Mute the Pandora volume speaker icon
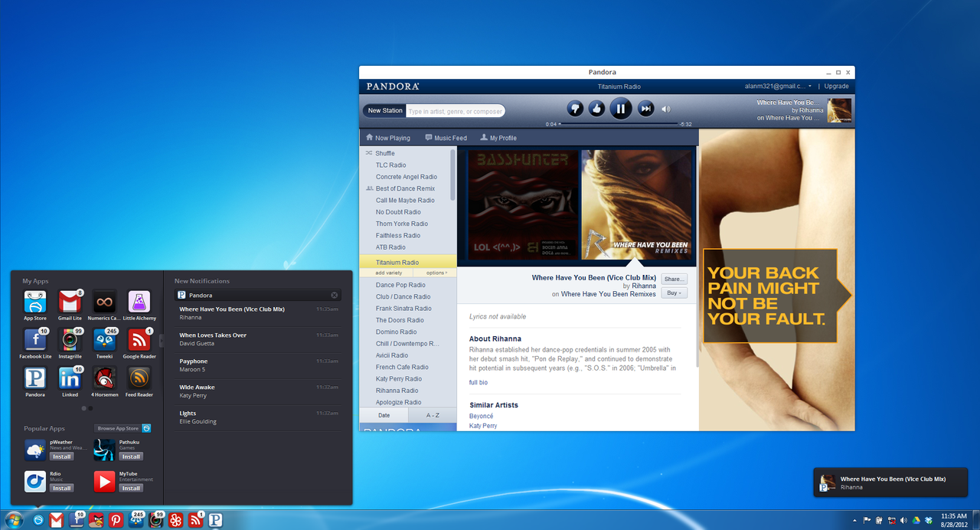Screen dimensions: 980x530 tap(666, 110)
